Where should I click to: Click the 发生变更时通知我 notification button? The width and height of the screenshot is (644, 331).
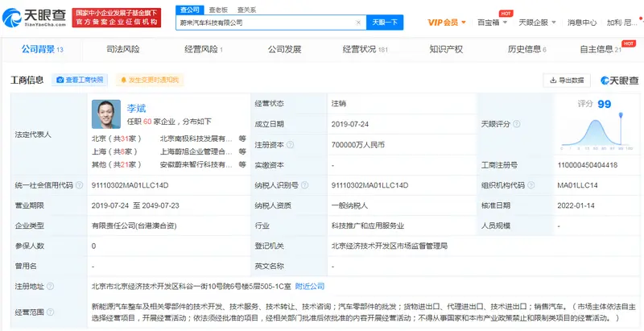pyautogui.click(x=150, y=80)
